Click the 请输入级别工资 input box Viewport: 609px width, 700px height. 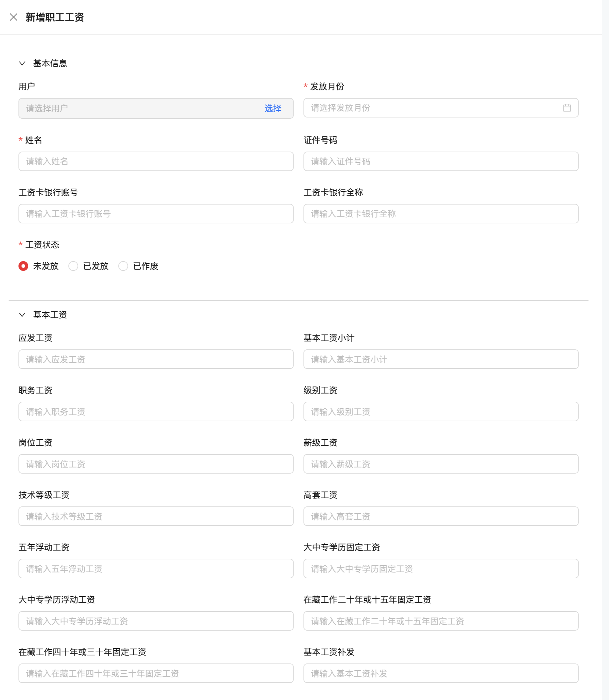[441, 411]
